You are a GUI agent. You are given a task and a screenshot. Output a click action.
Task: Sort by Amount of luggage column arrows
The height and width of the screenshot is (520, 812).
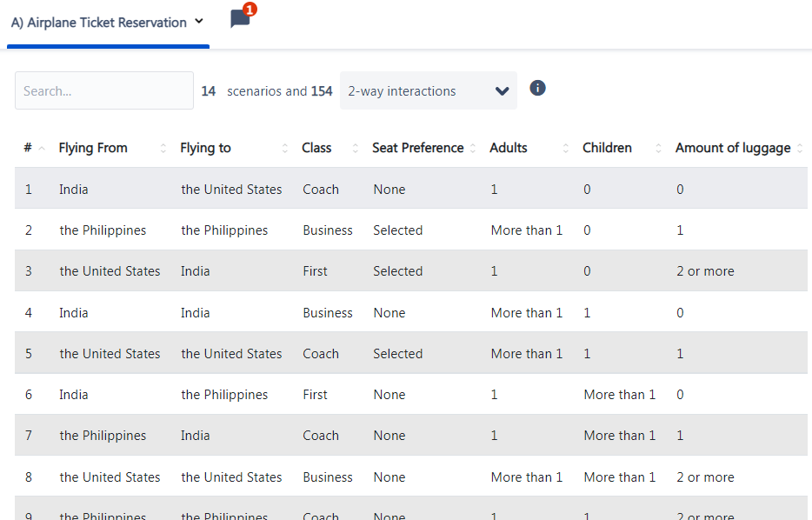pyautogui.click(x=800, y=148)
